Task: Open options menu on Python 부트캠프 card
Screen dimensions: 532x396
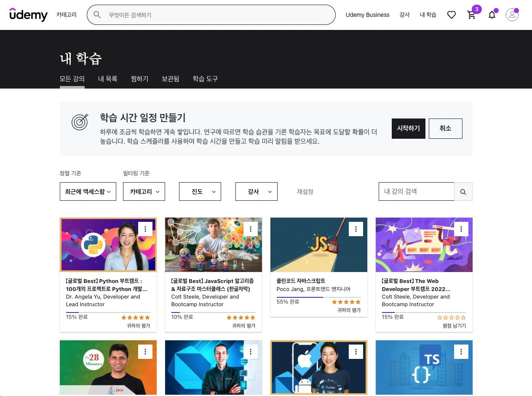Action: tap(145, 229)
